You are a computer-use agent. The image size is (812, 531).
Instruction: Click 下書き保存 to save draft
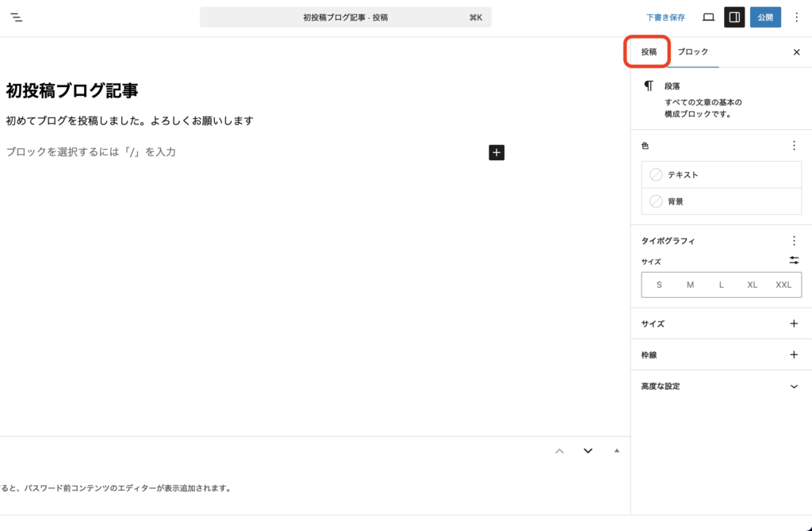[665, 17]
